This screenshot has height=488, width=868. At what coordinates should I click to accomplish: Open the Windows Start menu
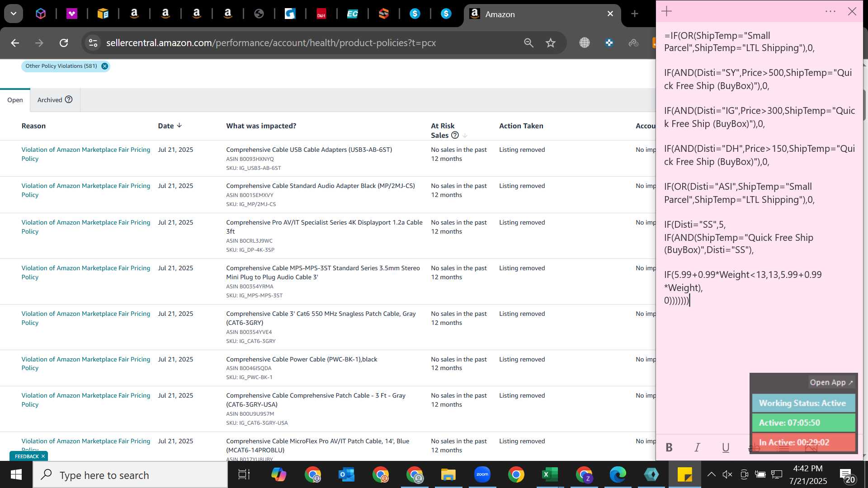tap(16, 475)
